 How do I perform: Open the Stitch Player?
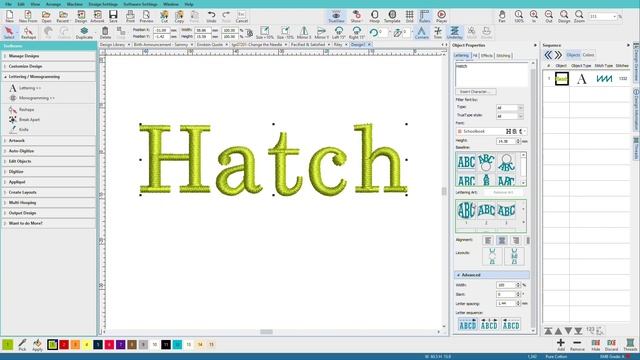pyautogui.click(x=441, y=16)
